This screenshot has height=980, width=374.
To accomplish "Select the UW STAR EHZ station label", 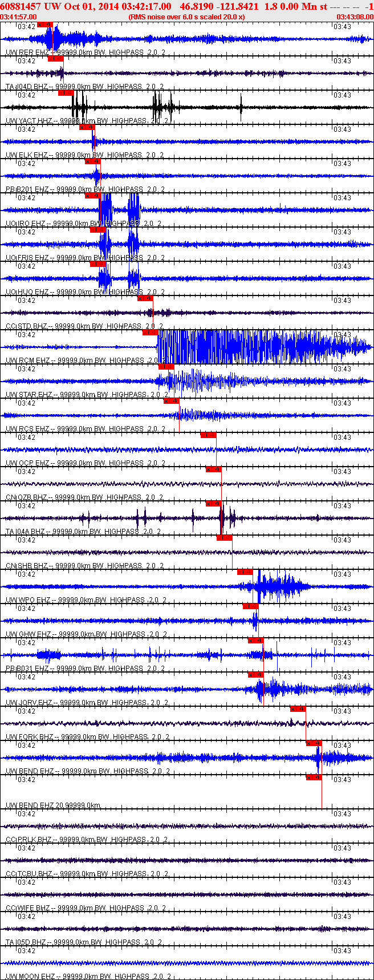I will click(87, 394).
